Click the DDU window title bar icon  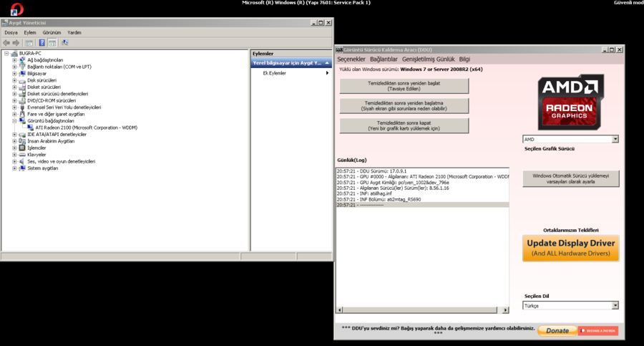(339, 49)
